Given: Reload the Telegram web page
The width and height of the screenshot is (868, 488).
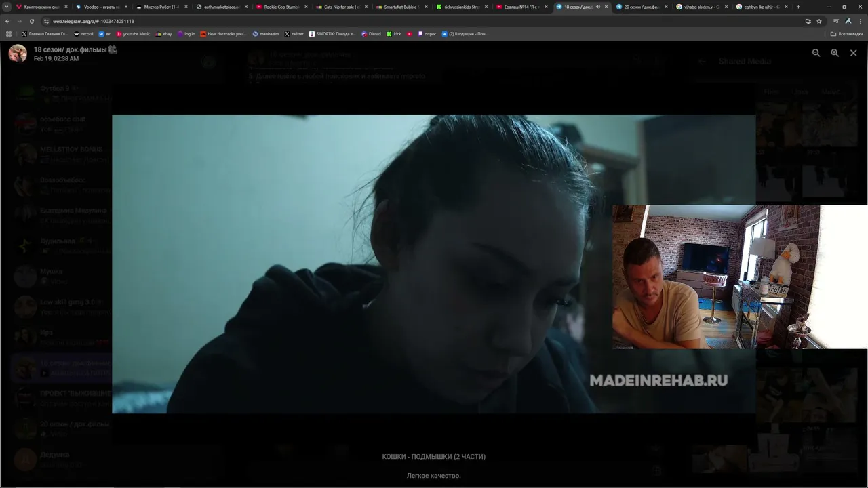Looking at the screenshot, I should (x=31, y=21).
